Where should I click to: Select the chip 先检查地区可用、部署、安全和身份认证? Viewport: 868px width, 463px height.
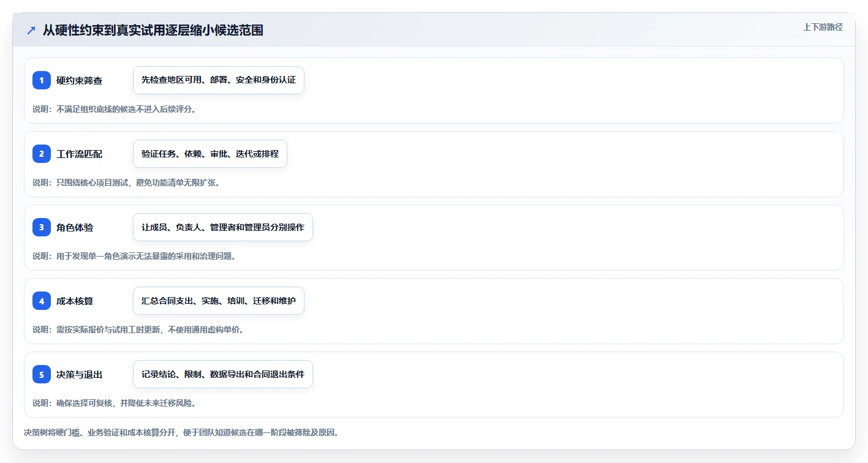tap(219, 80)
